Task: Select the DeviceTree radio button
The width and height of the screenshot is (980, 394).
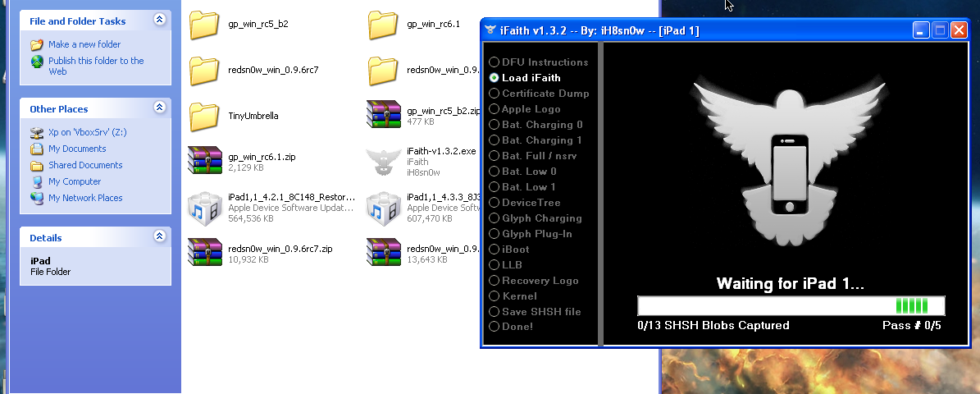Action: point(494,203)
